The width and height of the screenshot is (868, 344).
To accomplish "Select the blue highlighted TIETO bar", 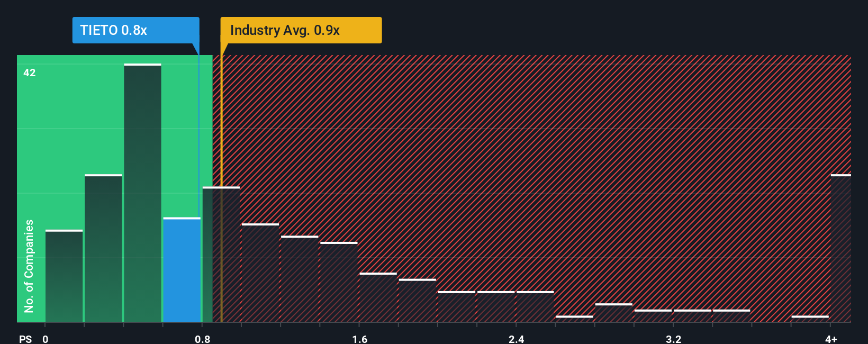I will pos(182,270).
